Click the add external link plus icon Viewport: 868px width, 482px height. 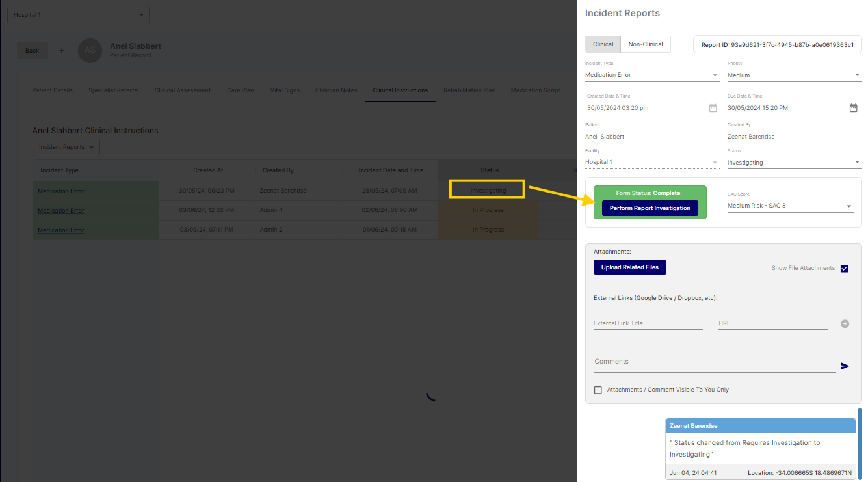click(845, 324)
